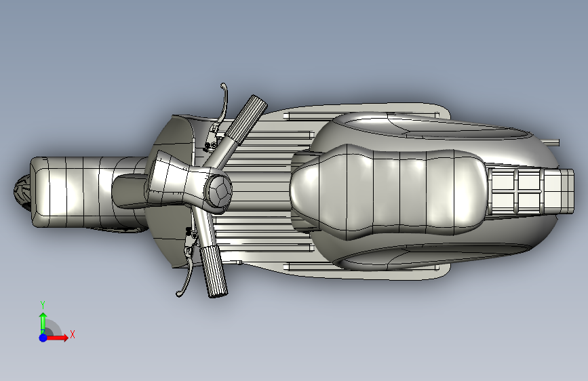Select the scooter seat cushion
588x381 pixels.
click(x=388, y=192)
